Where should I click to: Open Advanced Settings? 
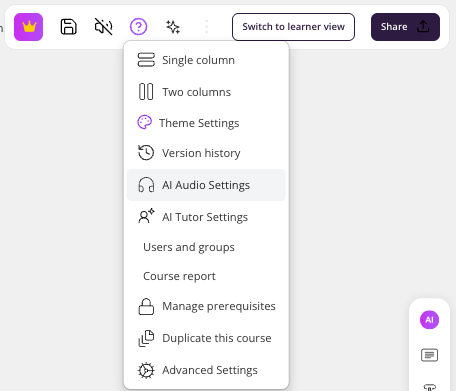(x=206, y=370)
